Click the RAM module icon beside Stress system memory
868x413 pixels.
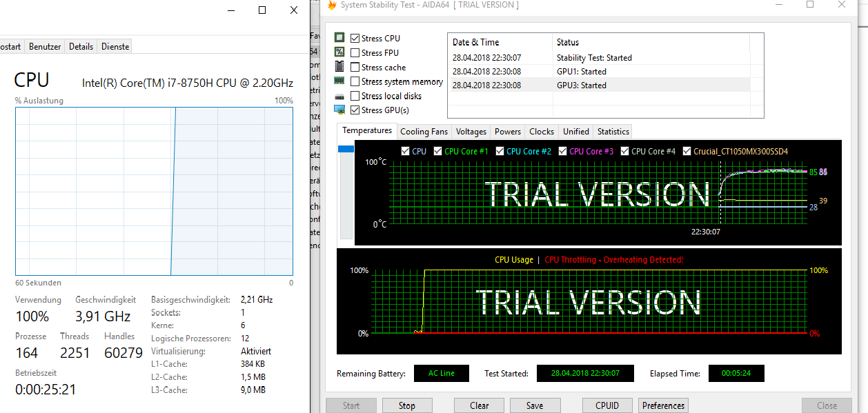[x=339, y=81]
